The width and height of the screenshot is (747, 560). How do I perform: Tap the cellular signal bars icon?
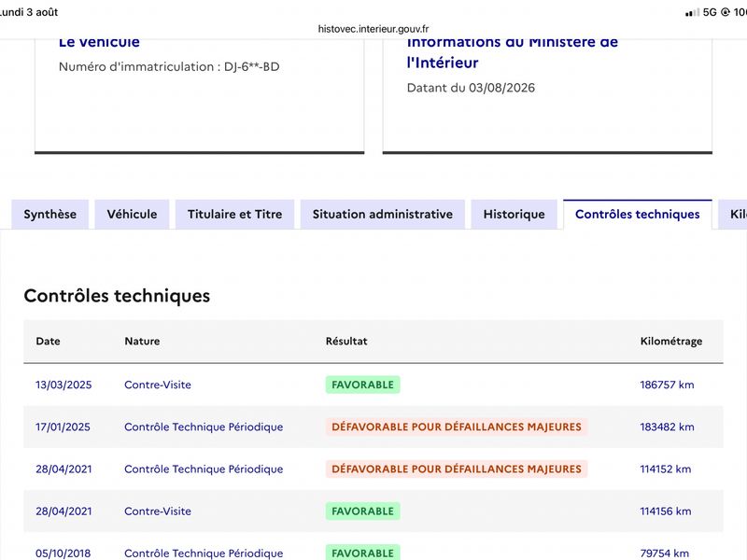click(692, 12)
